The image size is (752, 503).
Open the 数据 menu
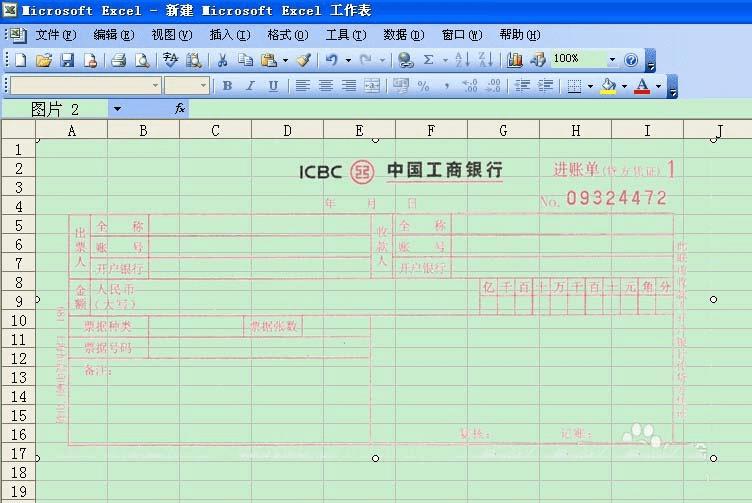(404, 35)
